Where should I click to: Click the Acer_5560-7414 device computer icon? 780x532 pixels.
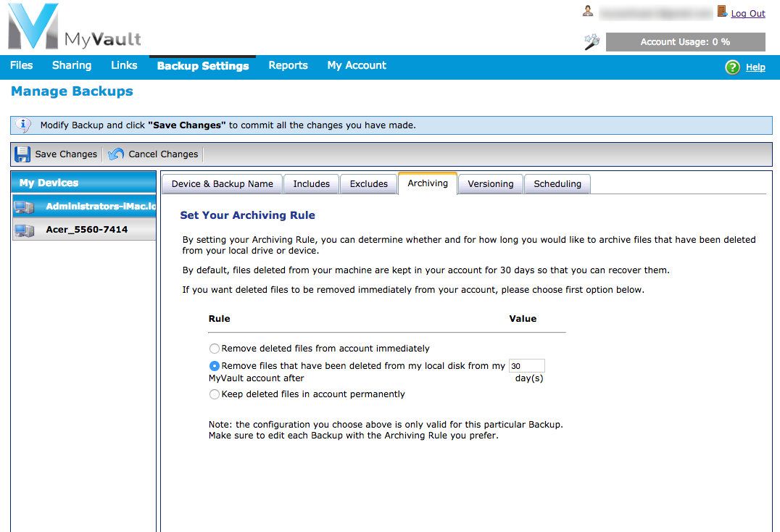(25, 230)
